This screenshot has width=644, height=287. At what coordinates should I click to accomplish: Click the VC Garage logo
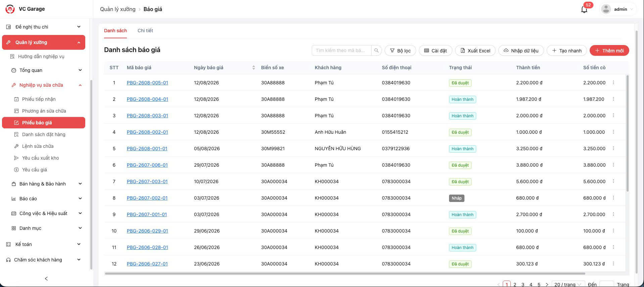[x=10, y=9]
